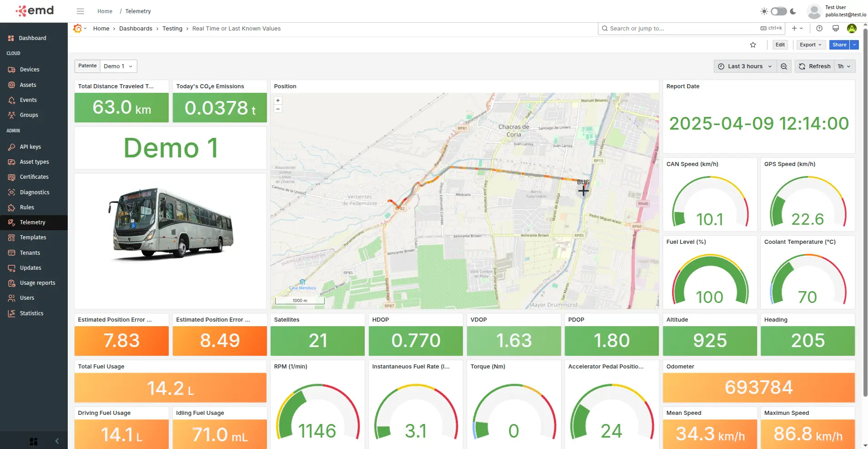This screenshot has height=449, width=868.
Task: Click the Fuel Level gauge
Action: (x=710, y=279)
